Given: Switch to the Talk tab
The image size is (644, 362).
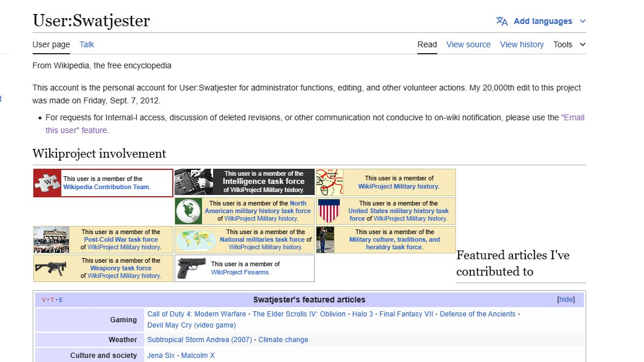Looking at the screenshot, I should point(86,44).
